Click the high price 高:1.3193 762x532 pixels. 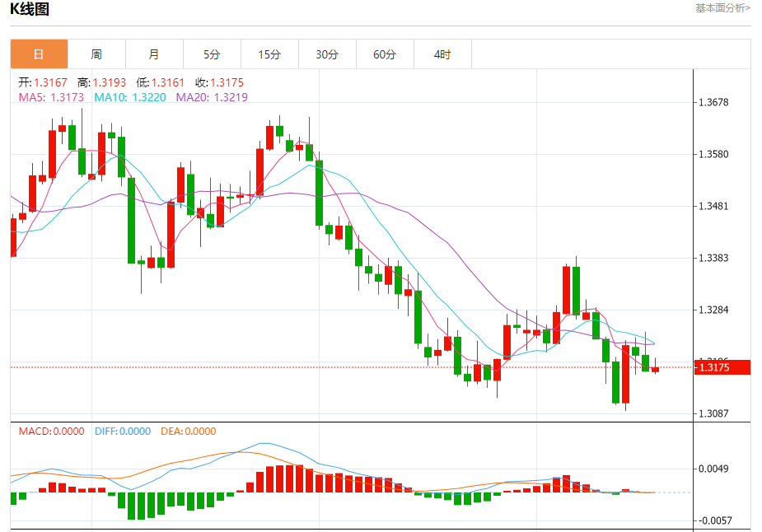click(101, 82)
